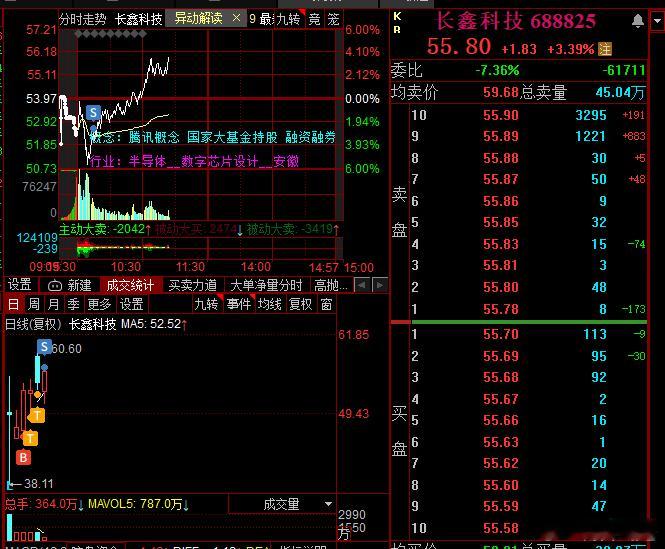Open 设置 in the K-line toolbar
Screen dimensions: 665x549
coord(131,304)
